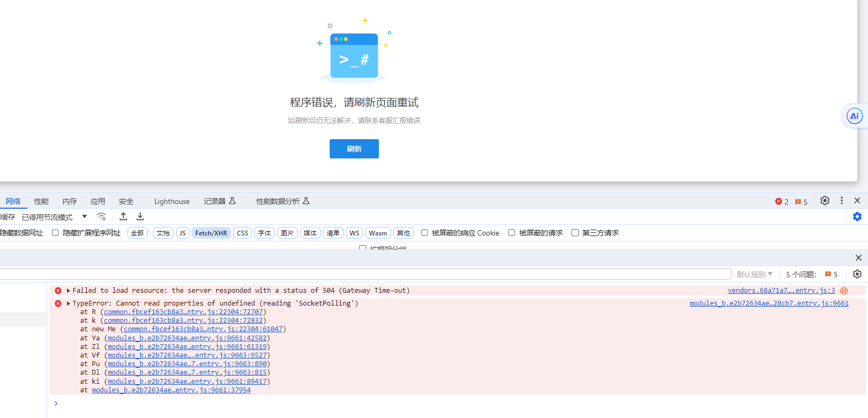Image resolution: width=868 pixels, height=418 pixels.
Task: Click the orange icon beside vendors link
Action: coord(844,291)
